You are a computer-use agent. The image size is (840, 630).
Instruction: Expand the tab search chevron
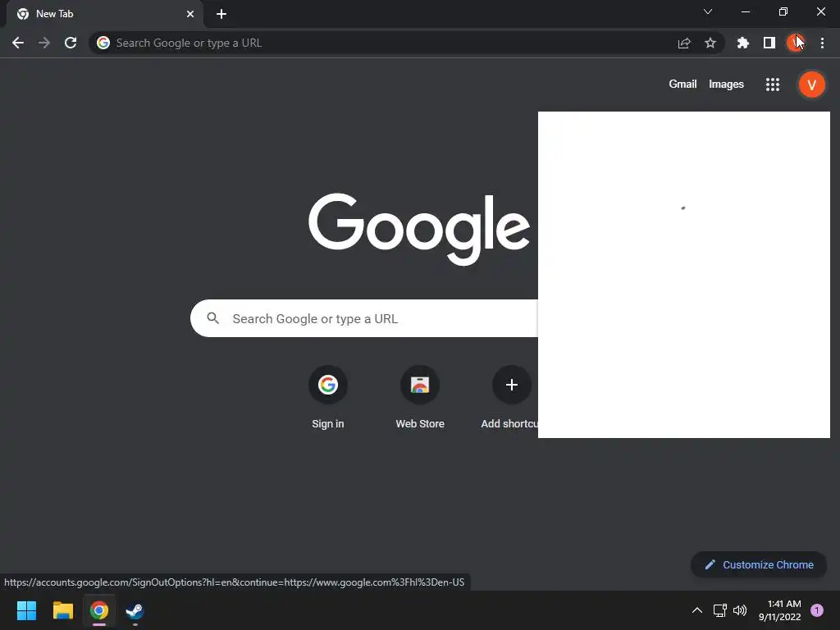pos(708,11)
